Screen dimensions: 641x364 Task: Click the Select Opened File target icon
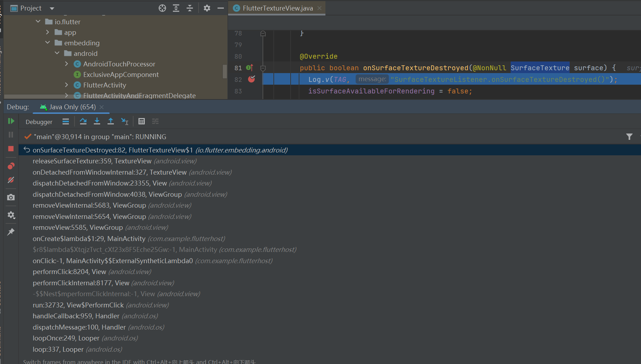click(162, 8)
